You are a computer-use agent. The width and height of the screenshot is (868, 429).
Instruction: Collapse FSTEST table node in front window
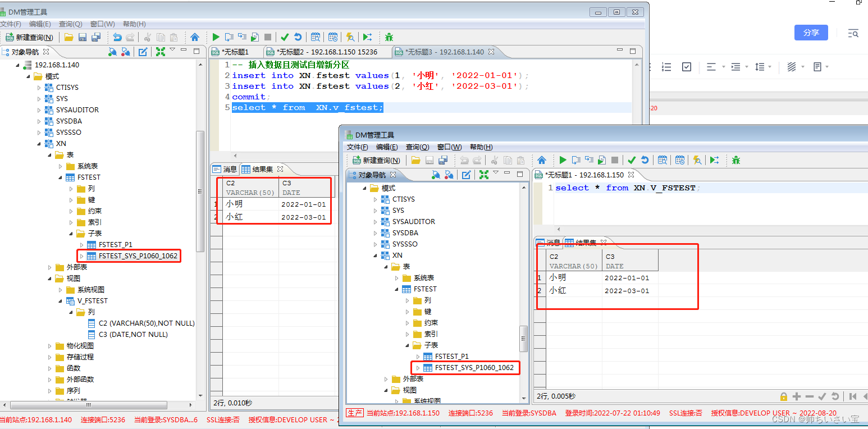396,289
